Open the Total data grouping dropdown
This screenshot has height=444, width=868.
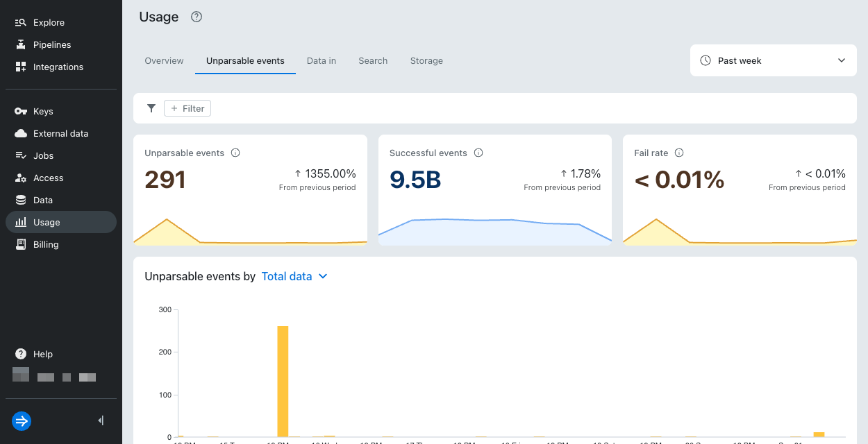point(294,276)
